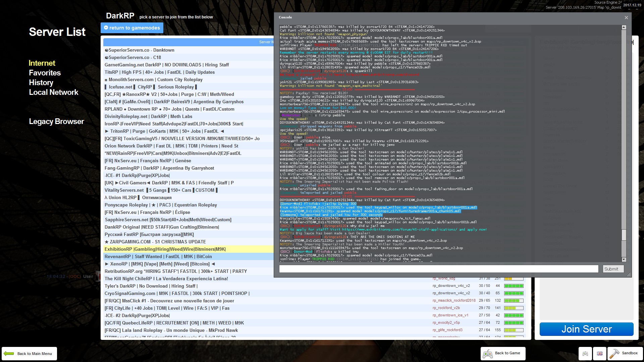Select ZARPGAMING.COM Christmas Update server
This screenshot has width=644, height=362.
[189, 242]
